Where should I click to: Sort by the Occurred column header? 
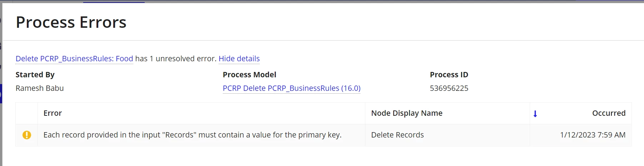[609, 113]
